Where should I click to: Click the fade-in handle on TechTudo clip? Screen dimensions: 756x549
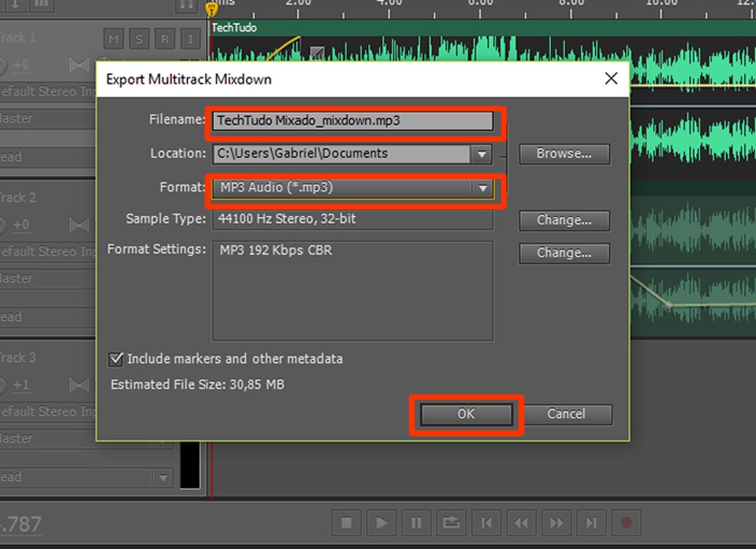pos(317,52)
